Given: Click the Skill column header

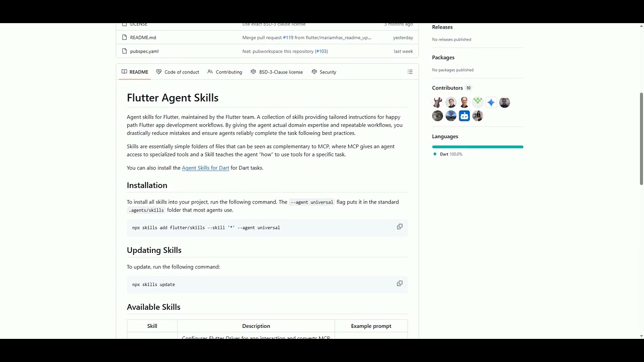Looking at the screenshot, I should [x=152, y=326].
